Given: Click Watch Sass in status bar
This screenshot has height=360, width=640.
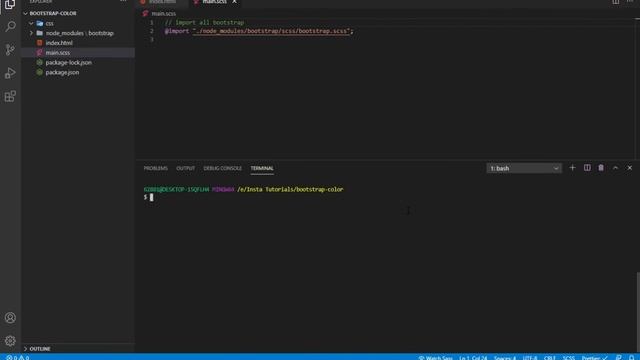Looking at the screenshot, I should 436,358.
